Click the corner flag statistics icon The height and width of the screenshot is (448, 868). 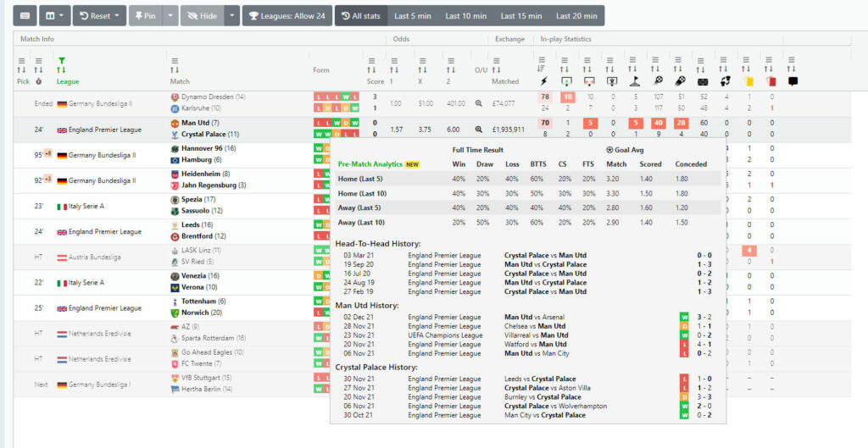(x=635, y=81)
